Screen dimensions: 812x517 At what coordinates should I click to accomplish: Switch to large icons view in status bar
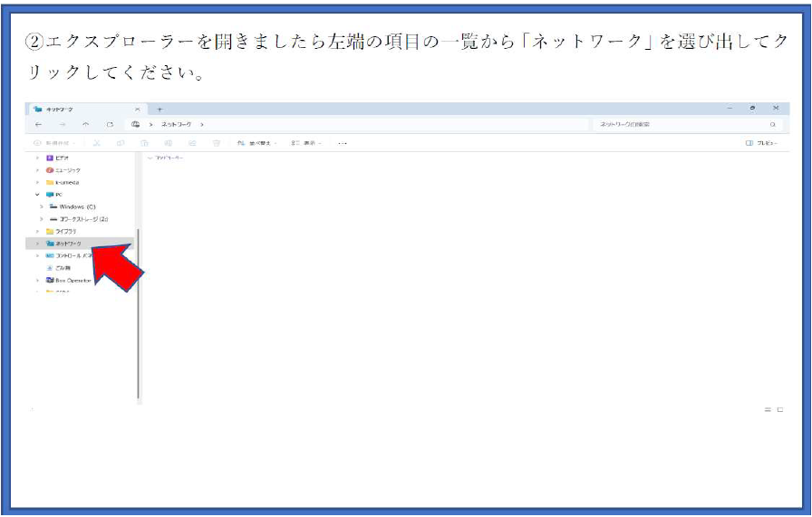point(780,410)
